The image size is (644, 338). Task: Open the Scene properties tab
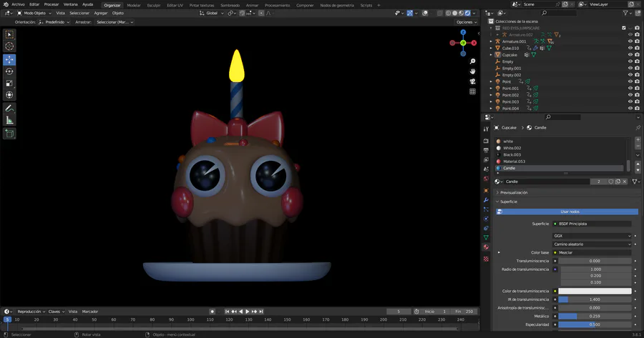tap(487, 169)
